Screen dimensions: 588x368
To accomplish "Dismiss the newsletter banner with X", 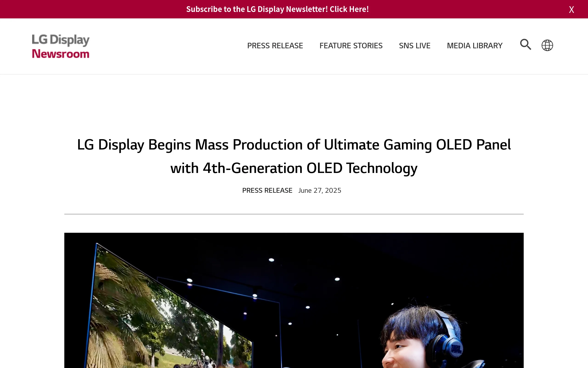I will click(571, 9).
